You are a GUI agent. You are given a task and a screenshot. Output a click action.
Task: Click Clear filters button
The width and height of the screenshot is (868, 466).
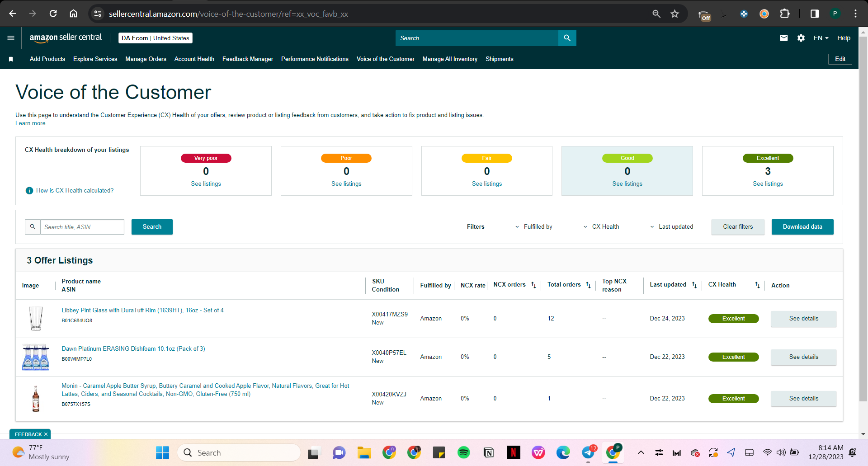click(738, 227)
